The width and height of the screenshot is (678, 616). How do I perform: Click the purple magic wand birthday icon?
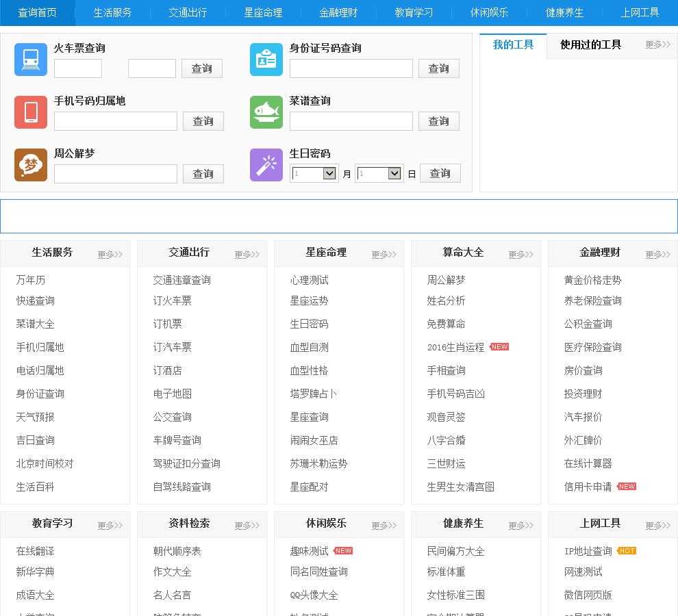266,165
